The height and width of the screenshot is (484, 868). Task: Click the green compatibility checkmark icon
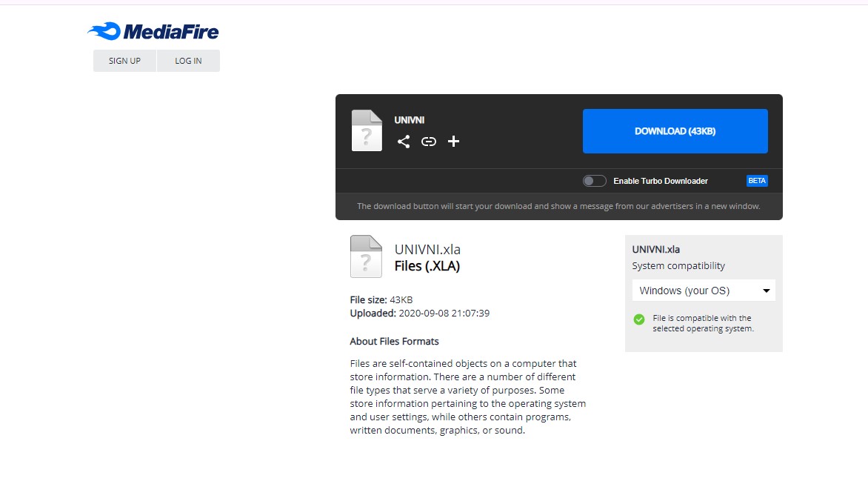click(639, 319)
